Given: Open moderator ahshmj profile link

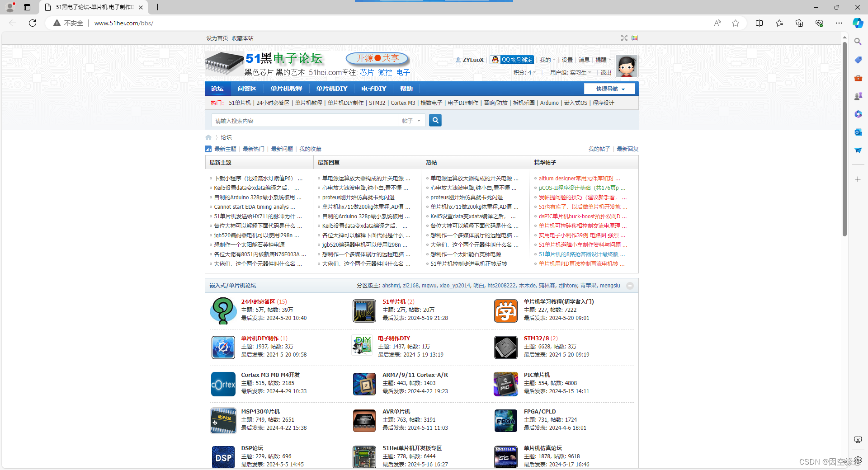Looking at the screenshot, I should click(x=391, y=286).
